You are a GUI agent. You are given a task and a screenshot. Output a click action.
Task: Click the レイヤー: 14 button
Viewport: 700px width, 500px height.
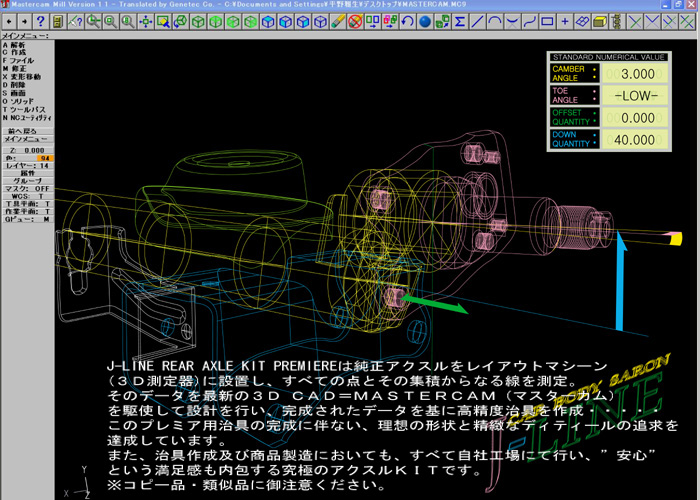point(28,166)
